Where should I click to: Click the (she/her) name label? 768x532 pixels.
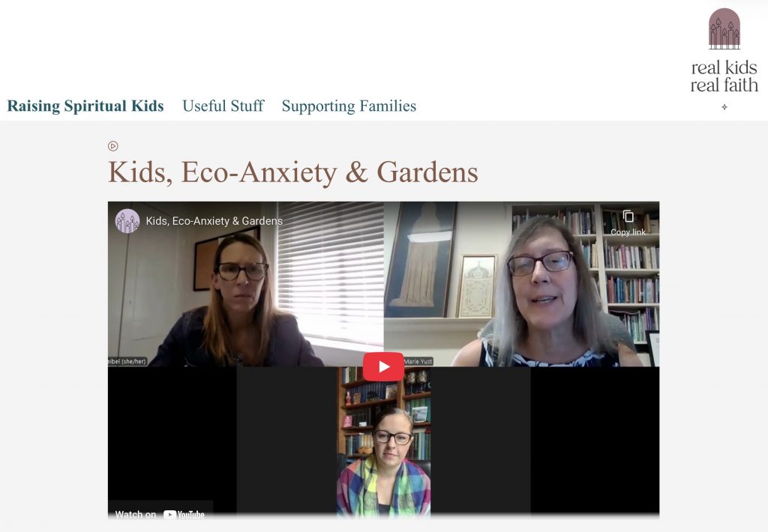127,361
